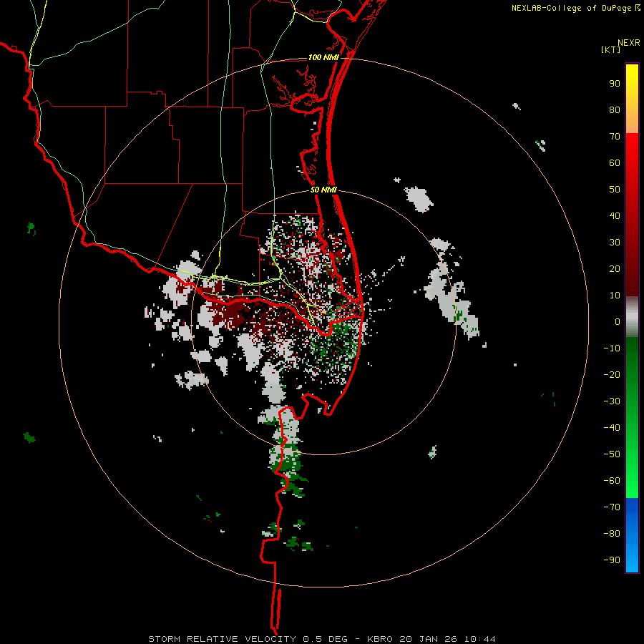The image size is (644, 644).
Task: Select the -30 scale value
Action: [612, 401]
